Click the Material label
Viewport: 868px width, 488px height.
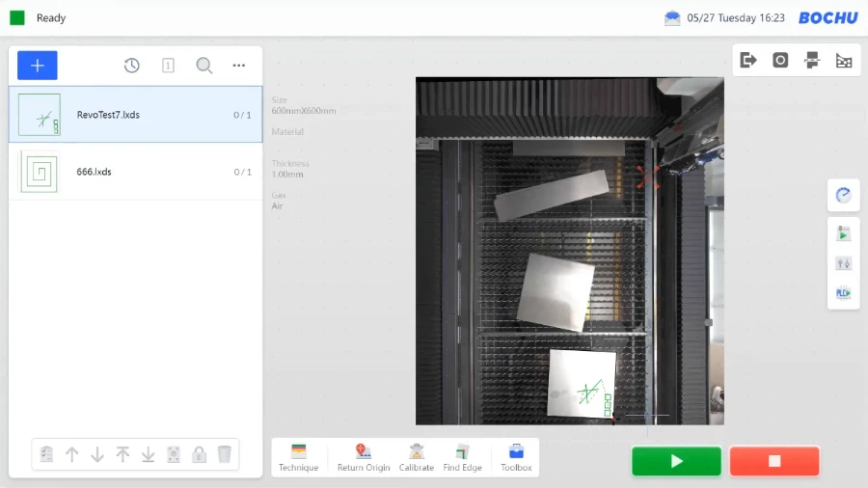coord(287,132)
